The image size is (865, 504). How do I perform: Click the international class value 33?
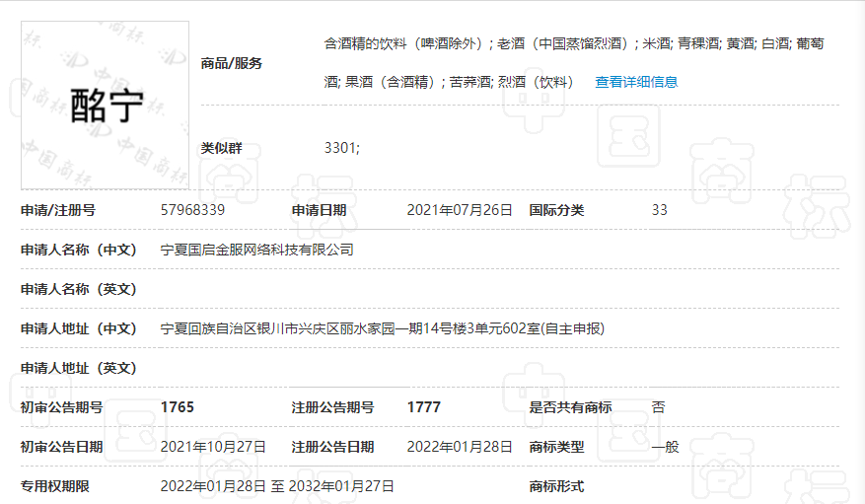click(x=660, y=210)
